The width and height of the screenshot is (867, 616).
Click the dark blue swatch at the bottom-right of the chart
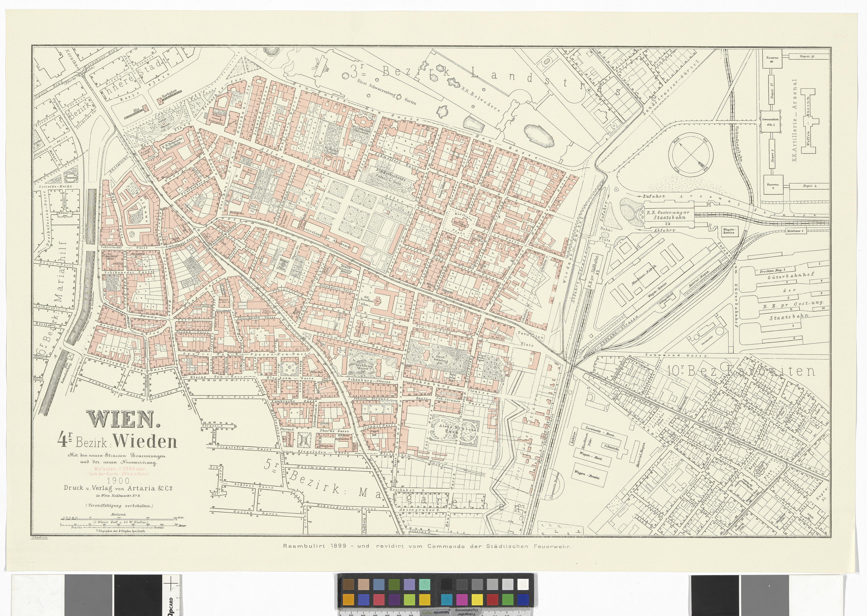tap(523, 600)
